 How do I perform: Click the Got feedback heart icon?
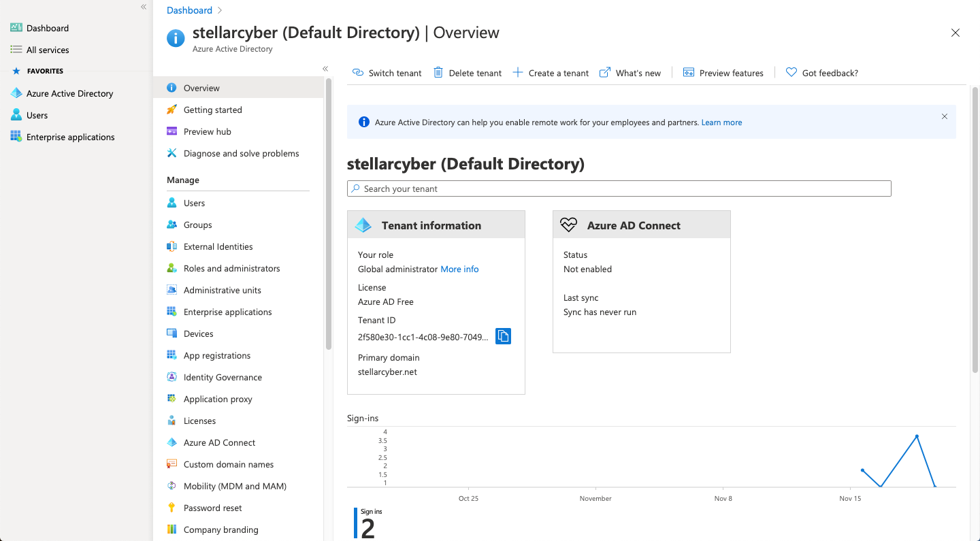pos(791,73)
